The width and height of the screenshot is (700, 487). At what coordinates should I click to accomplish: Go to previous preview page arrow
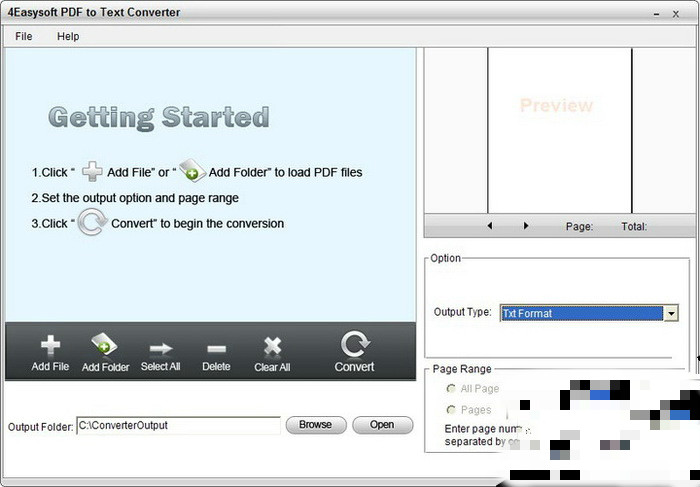(490, 226)
